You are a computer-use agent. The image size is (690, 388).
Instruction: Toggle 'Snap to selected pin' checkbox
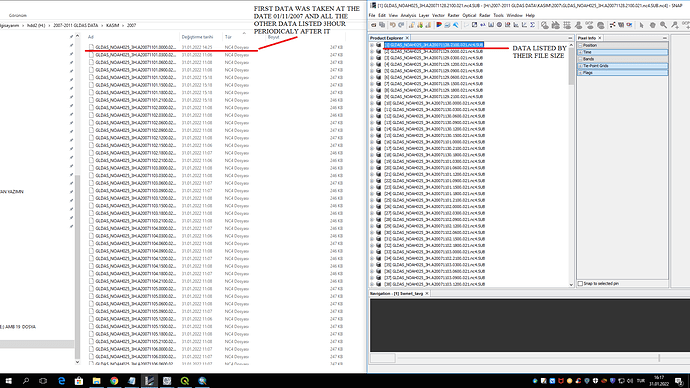(580, 284)
